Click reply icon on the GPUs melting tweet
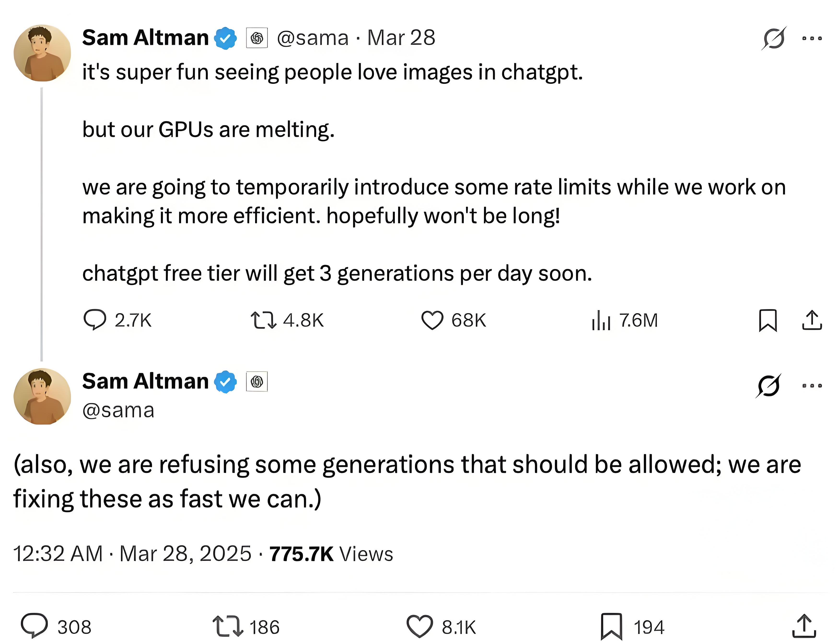The height and width of the screenshot is (644, 838). 95,320
